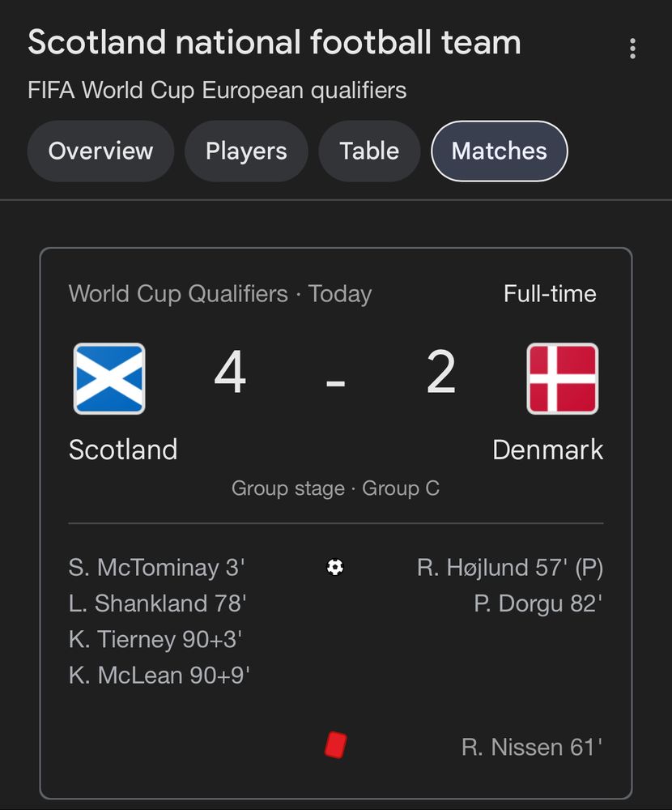
Task: Click the Full-time match status label
Action: click(550, 293)
